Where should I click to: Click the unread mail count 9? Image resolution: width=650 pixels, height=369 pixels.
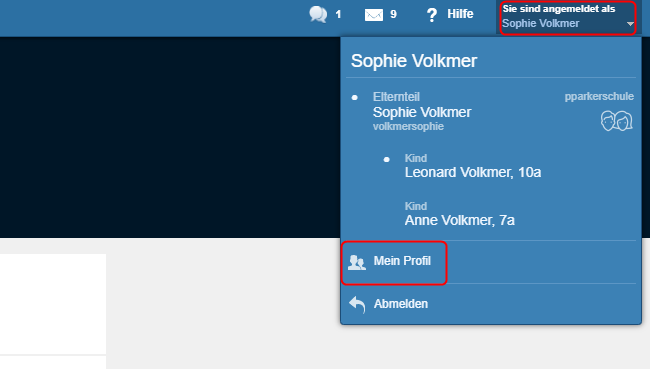(393, 15)
